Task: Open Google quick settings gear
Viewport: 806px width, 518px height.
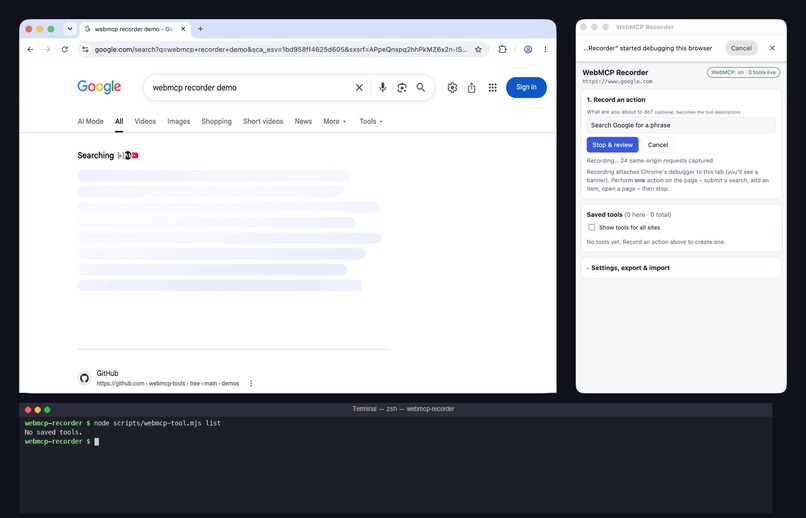Action: (x=452, y=87)
